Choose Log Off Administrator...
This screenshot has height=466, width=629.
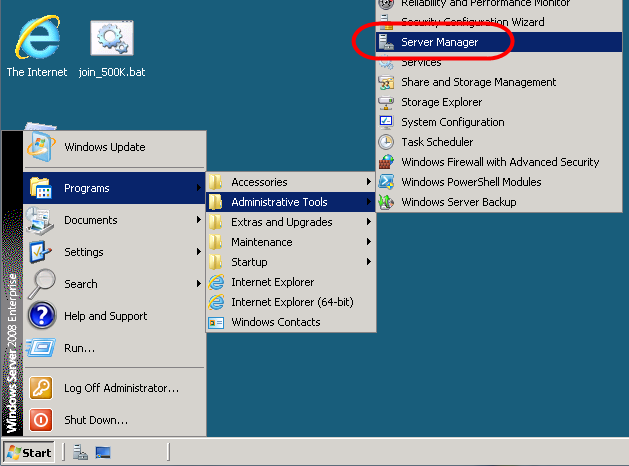pyautogui.click(x=114, y=388)
